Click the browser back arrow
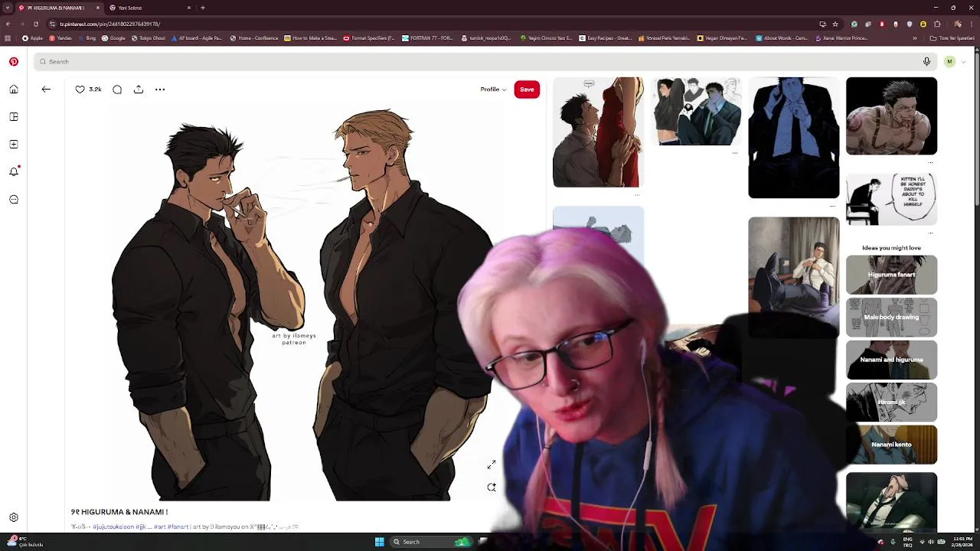The height and width of the screenshot is (551, 980). [8, 24]
